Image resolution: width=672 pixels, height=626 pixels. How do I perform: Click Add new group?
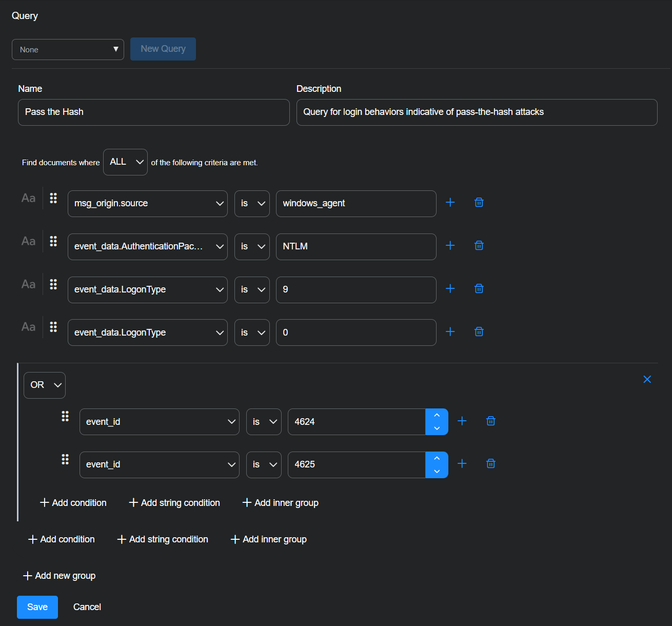pos(60,576)
